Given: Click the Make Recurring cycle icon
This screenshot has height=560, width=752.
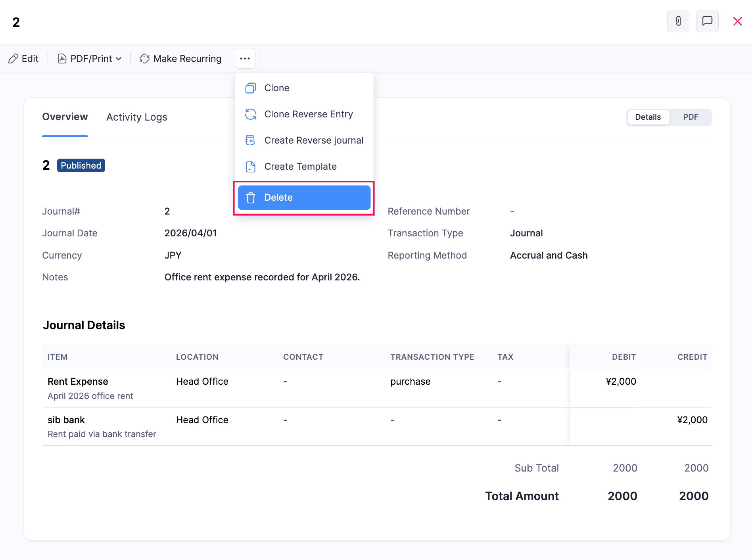Looking at the screenshot, I should 144,59.
